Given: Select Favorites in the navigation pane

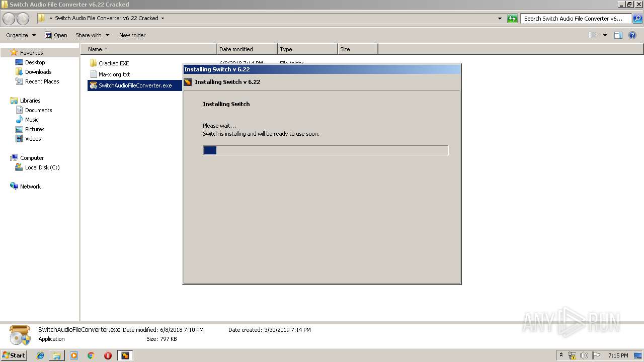Looking at the screenshot, I should click(31, 53).
